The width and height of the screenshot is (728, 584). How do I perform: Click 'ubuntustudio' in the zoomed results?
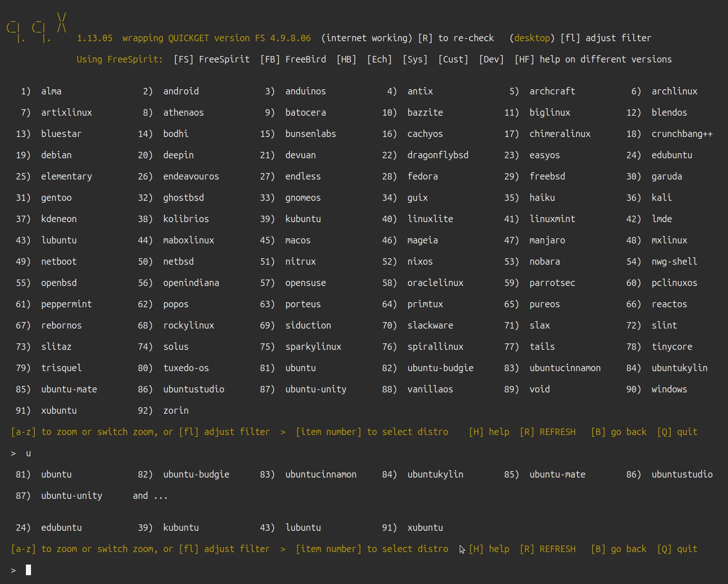(682, 474)
